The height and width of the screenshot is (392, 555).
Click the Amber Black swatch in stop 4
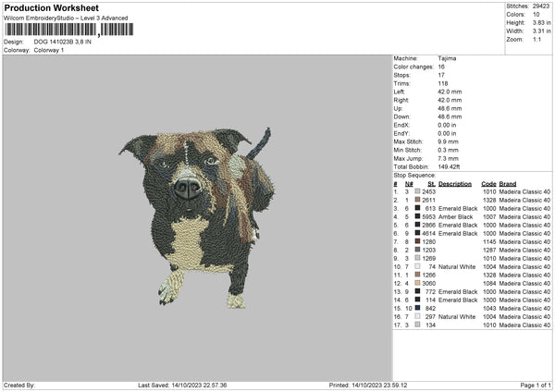tap(418, 216)
